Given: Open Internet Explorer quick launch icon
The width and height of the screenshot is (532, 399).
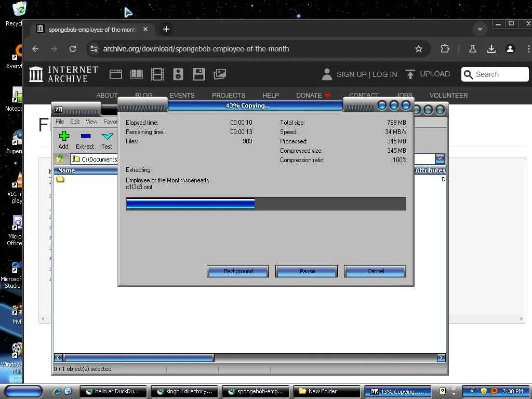Looking at the screenshot, I should [x=57, y=392].
